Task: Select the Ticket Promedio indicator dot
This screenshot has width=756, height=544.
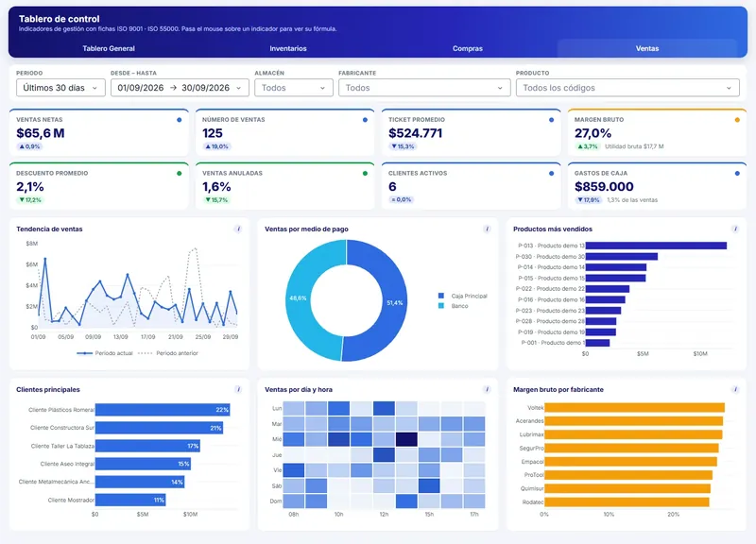Action: (551, 120)
